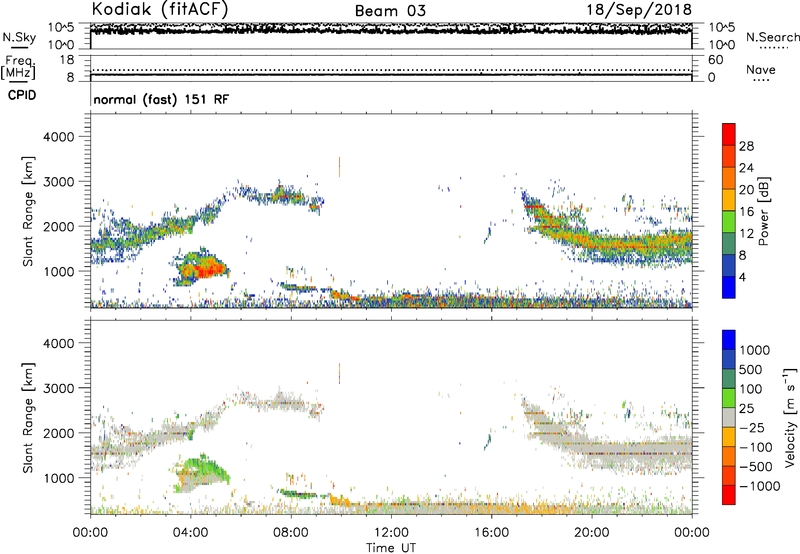Click the "1000" range tick of velocity panel

click(58, 478)
